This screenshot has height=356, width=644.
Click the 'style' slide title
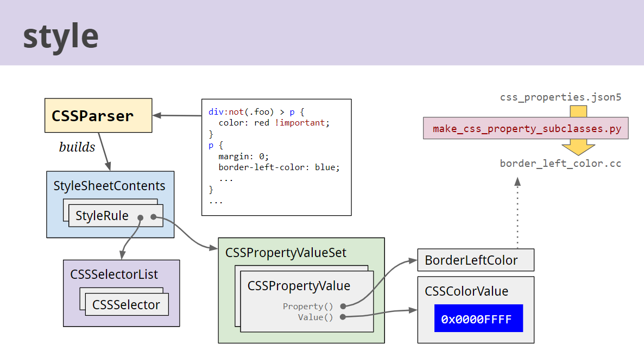[x=61, y=38]
